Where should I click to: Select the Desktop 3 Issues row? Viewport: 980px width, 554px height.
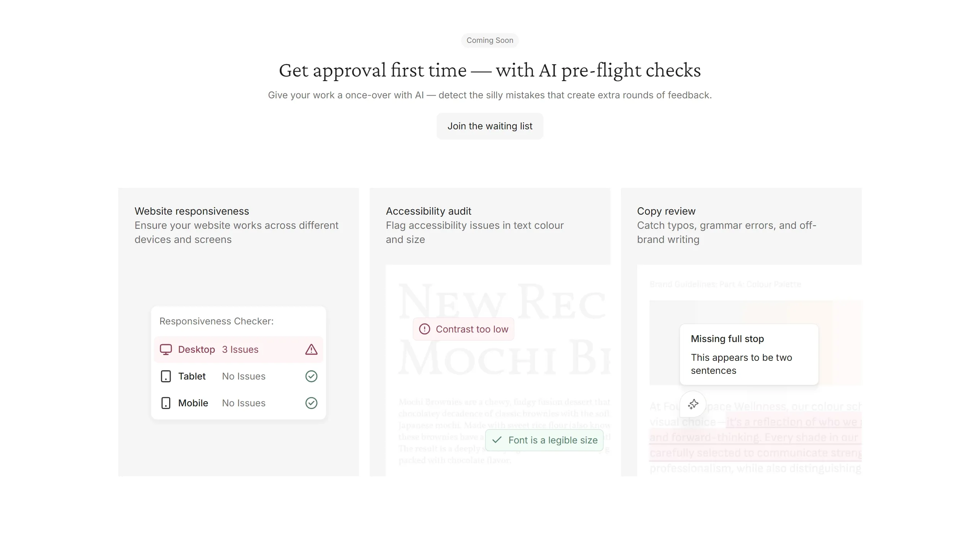pos(238,349)
